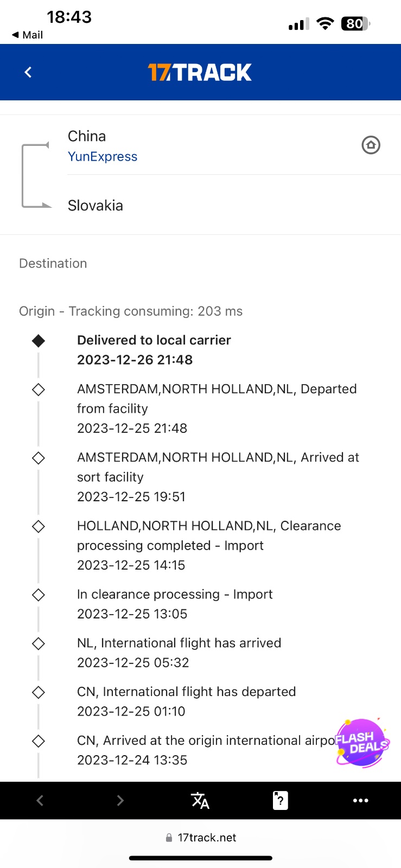Tap the browser forward arrow
The width and height of the screenshot is (401, 868).
pos(120,800)
